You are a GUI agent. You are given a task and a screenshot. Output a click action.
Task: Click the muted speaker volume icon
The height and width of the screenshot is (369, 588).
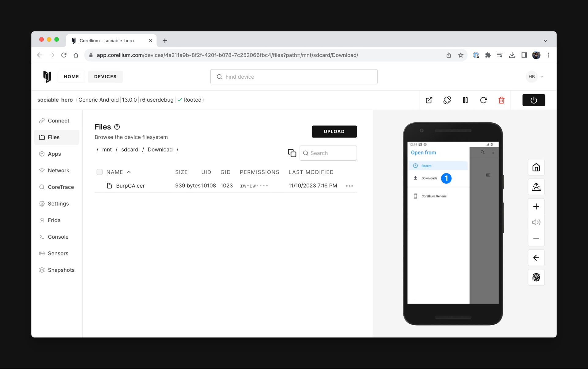536,222
